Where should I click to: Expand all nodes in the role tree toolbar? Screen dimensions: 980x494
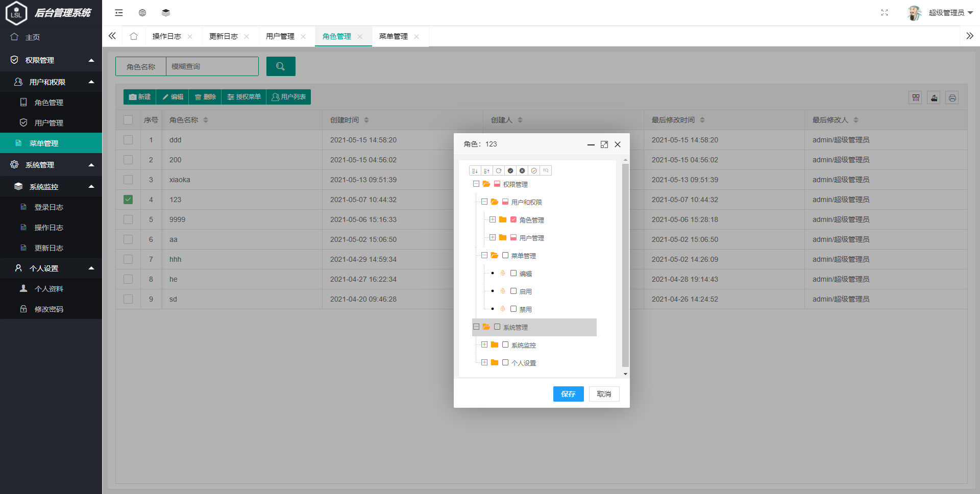(x=475, y=170)
